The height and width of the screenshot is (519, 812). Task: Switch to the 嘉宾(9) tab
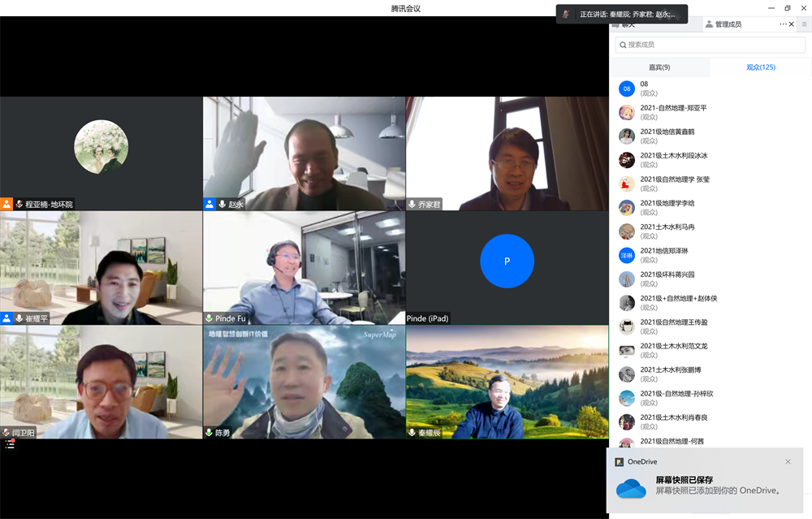click(659, 67)
